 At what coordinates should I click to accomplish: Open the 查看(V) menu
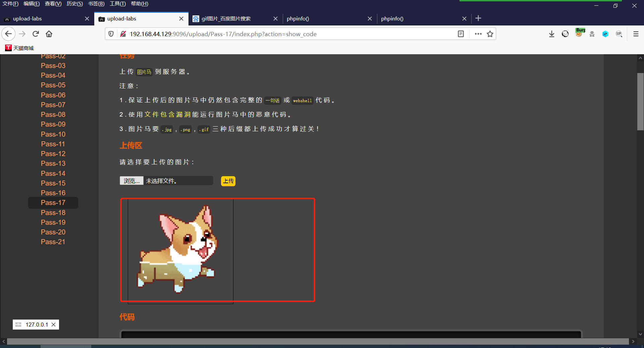[53, 4]
